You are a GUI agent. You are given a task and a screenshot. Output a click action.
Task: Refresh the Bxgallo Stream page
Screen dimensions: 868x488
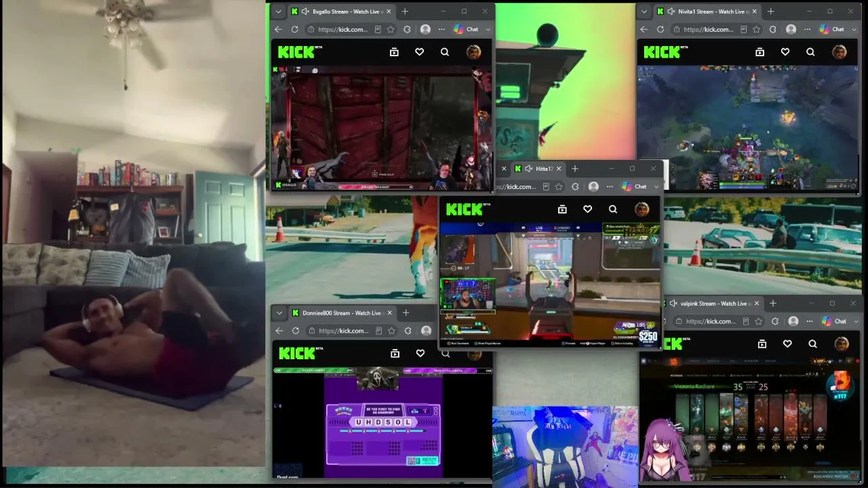[x=295, y=30]
